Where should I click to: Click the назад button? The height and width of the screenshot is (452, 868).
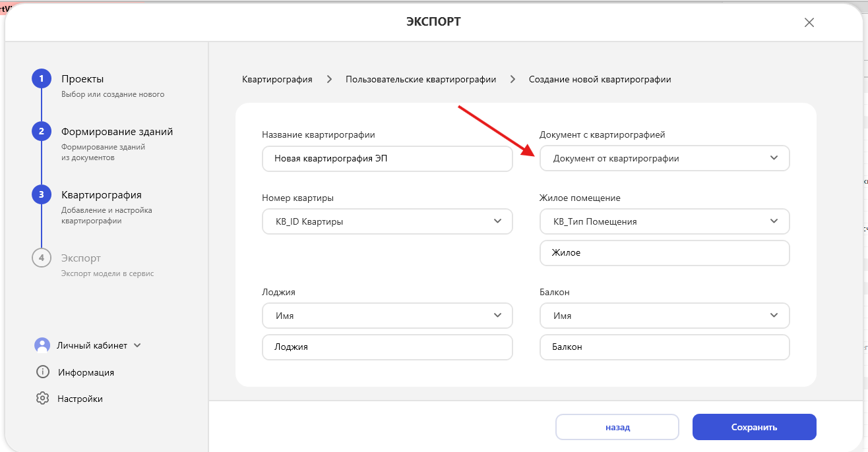pos(617,427)
